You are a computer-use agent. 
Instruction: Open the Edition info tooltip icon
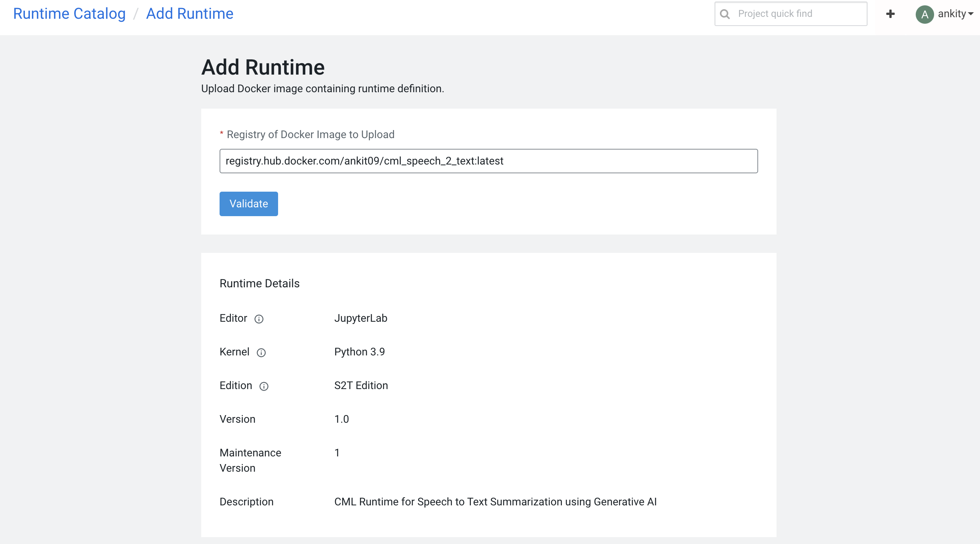pos(264,386)
